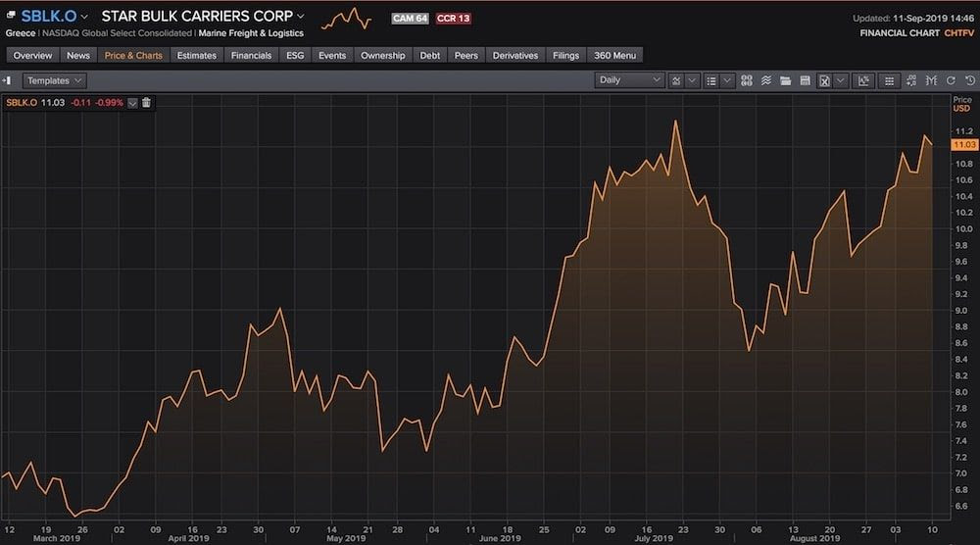
Task: Click the window icon beside SBLK.O ticker
Action: click(x=11, y=15)
